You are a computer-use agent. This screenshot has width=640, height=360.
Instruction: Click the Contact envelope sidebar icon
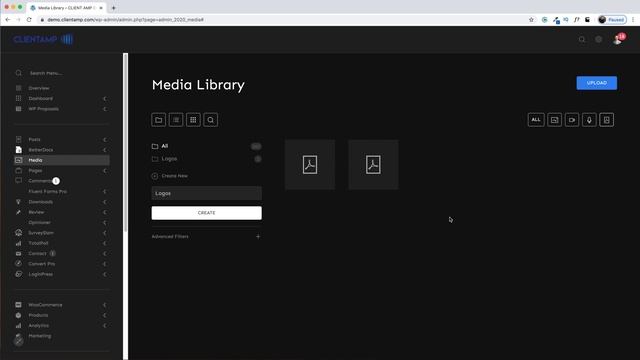pos(18,253)
